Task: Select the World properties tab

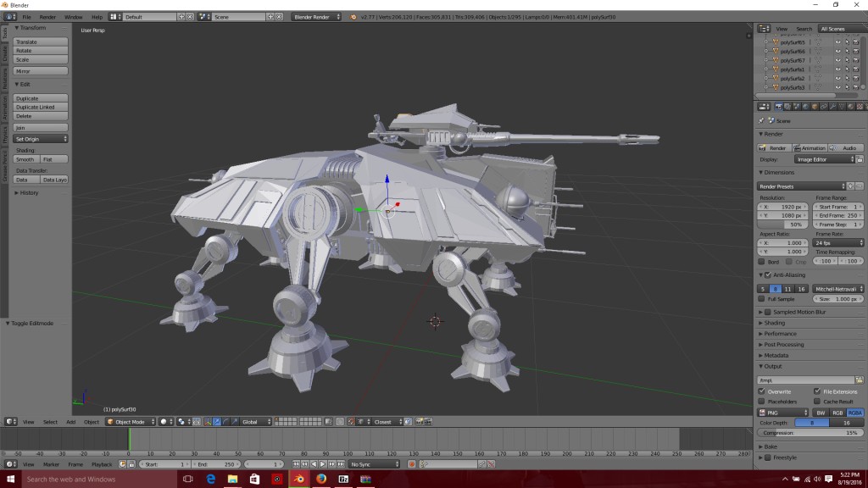Action: (x=805, y=106)
